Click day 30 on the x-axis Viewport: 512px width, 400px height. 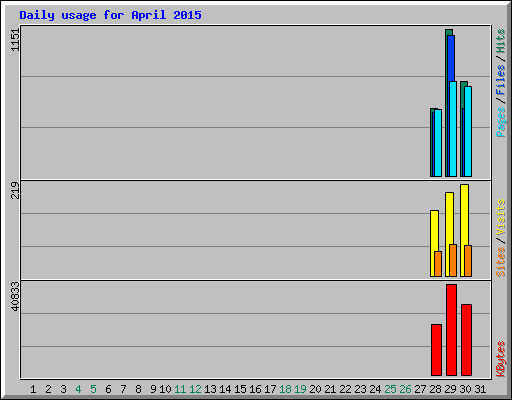click(x=465, y=389)
